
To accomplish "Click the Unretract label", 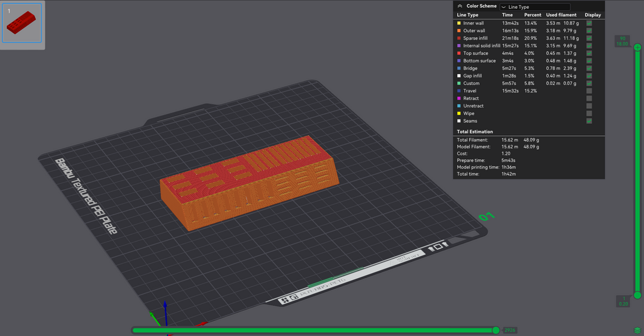I will coord(473,106).
